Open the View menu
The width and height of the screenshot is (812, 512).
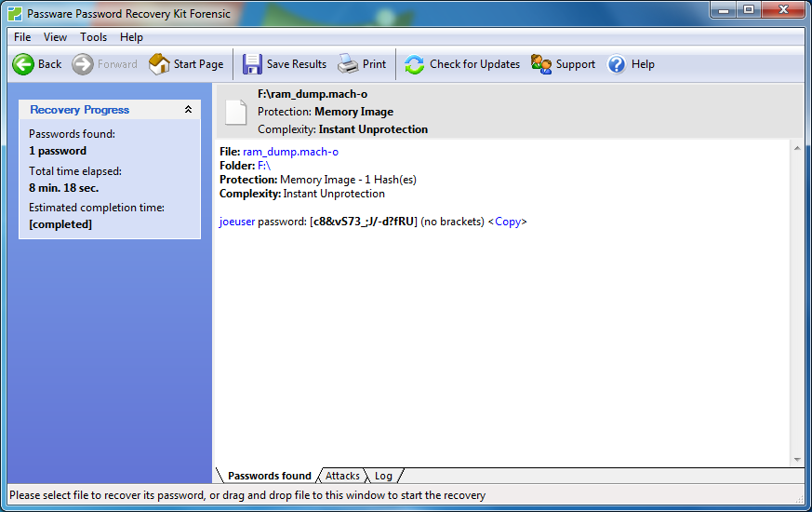pos(55,37)
